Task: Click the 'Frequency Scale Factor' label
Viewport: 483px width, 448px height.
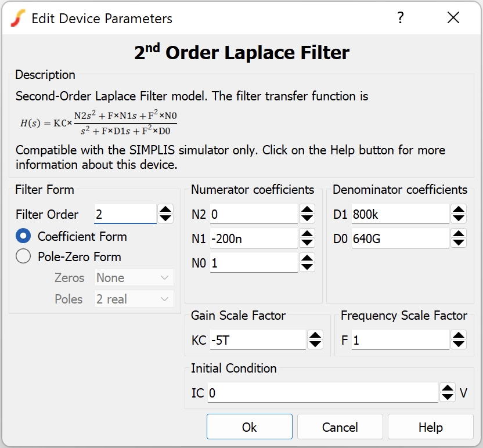Action: click(x=404, y=316)
